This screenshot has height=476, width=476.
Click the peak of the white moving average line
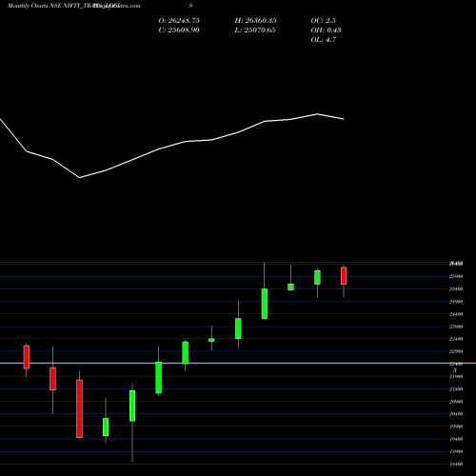pyautogui.click(x=317, y=114)
